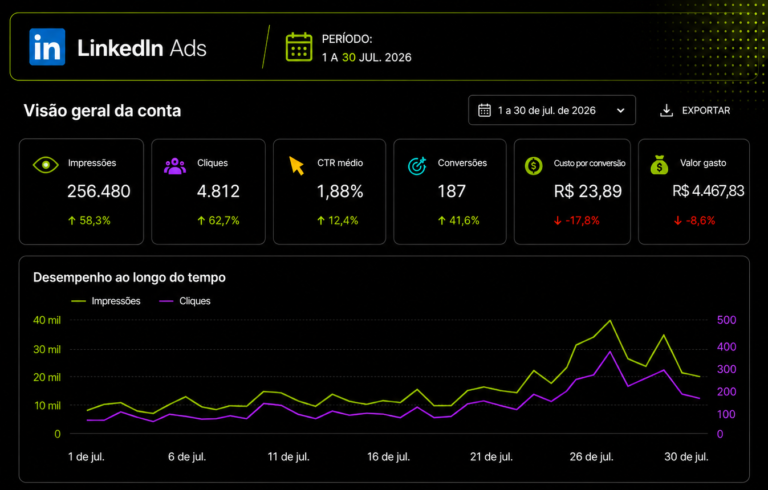Click the 'Visão geral da conta' heading
This screenshot has width=768, height=490.
pyautogui.click(x=102, y=111)
